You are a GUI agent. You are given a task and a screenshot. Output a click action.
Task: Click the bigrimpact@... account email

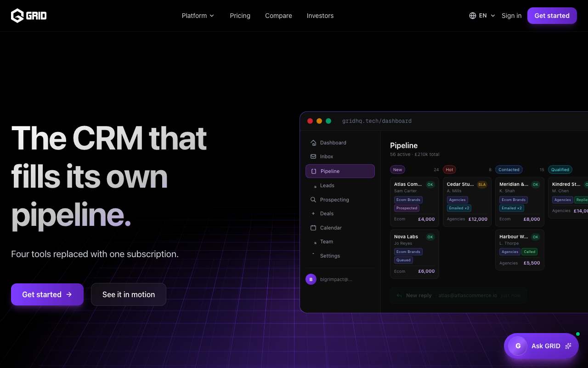(x=336, y=279)
